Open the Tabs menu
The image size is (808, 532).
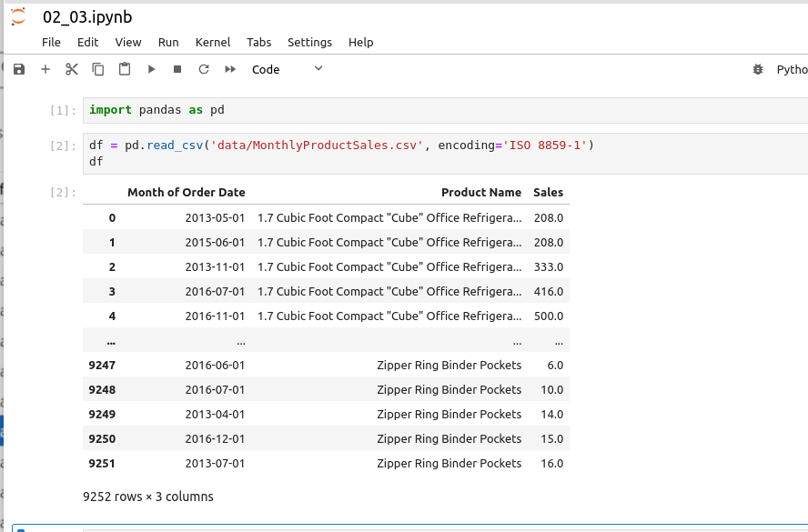point(258,42)
